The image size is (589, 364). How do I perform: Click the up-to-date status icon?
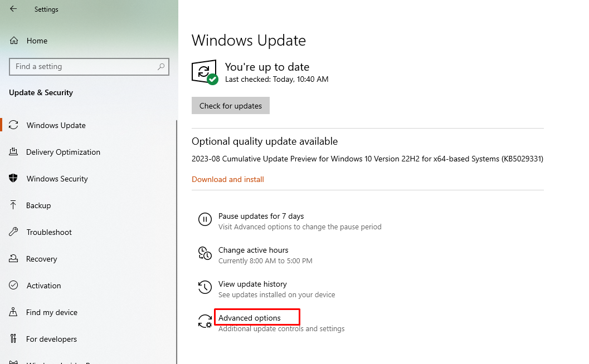[205, 72]
